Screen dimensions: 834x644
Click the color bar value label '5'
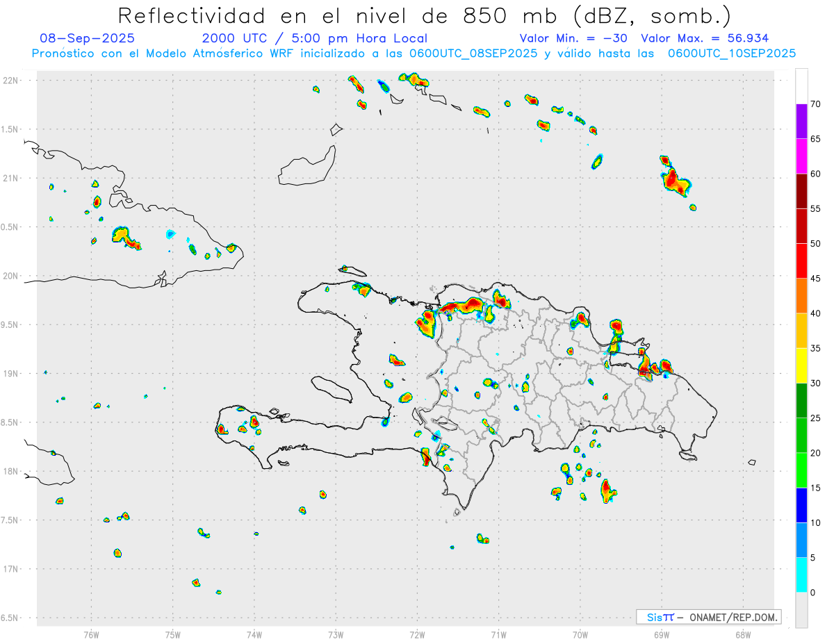point(813,558)
